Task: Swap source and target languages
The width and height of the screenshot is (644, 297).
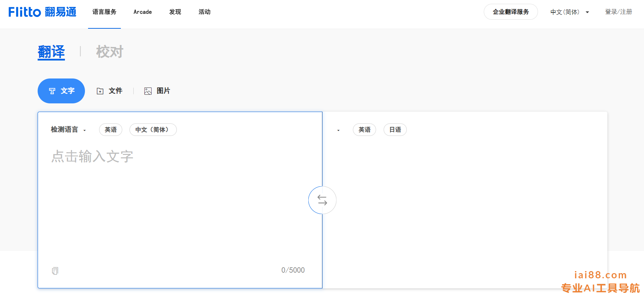Action: [322, 200]
